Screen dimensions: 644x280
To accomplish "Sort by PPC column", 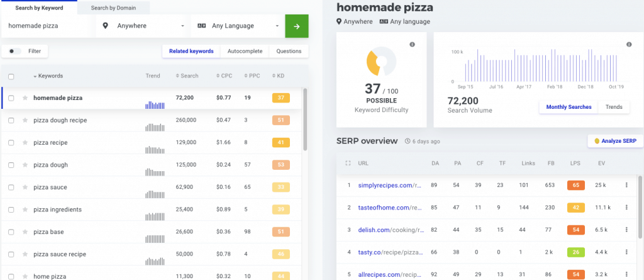I will 252,76.
